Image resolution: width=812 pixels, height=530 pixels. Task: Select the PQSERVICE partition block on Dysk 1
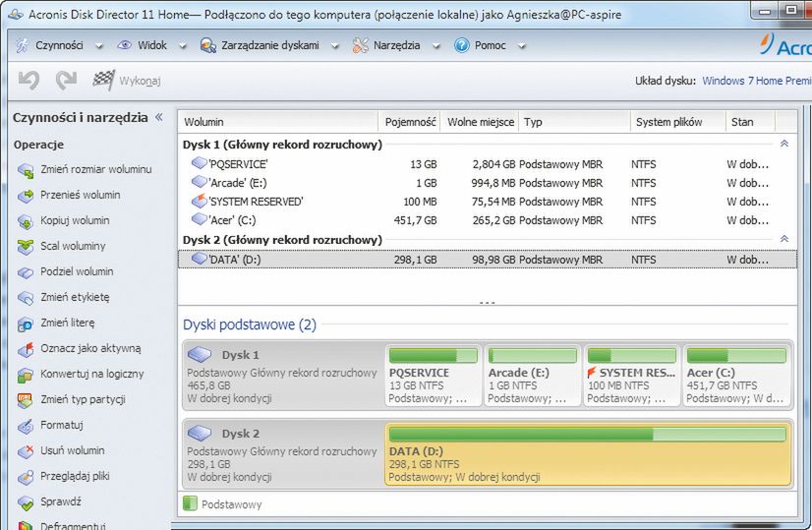point(433,376)
